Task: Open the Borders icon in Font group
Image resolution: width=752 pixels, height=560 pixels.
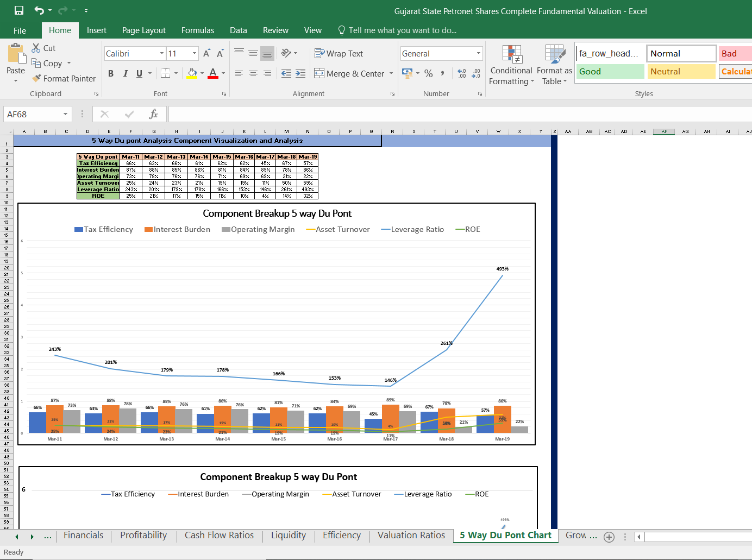Action: [x=166, y=73]
